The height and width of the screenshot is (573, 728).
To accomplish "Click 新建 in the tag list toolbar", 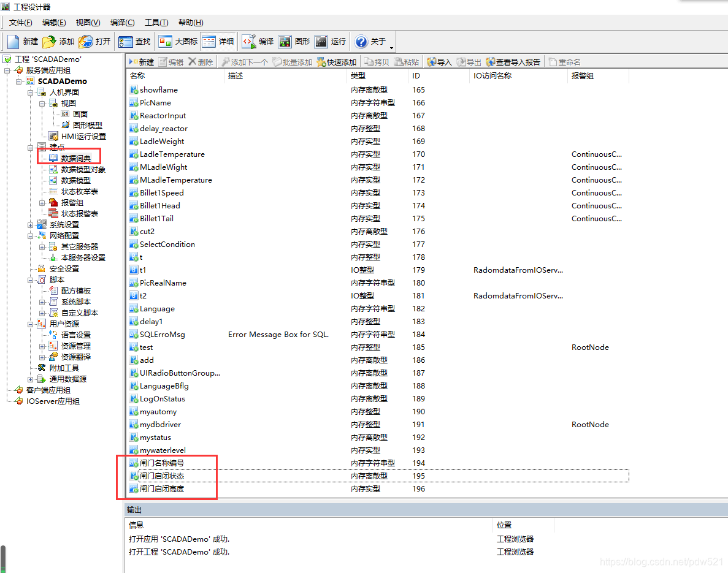I will [x=142, y=62].
